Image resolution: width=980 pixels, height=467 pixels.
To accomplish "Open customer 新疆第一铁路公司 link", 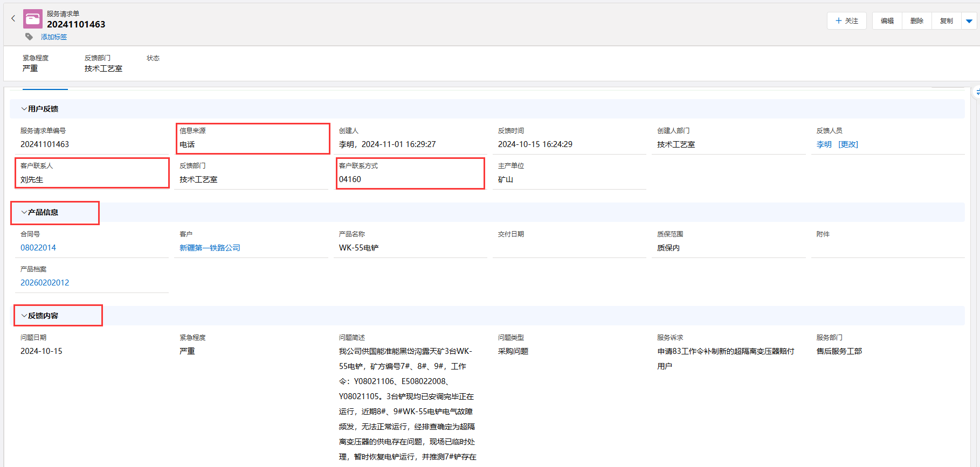I will click(x=210, y=248).
